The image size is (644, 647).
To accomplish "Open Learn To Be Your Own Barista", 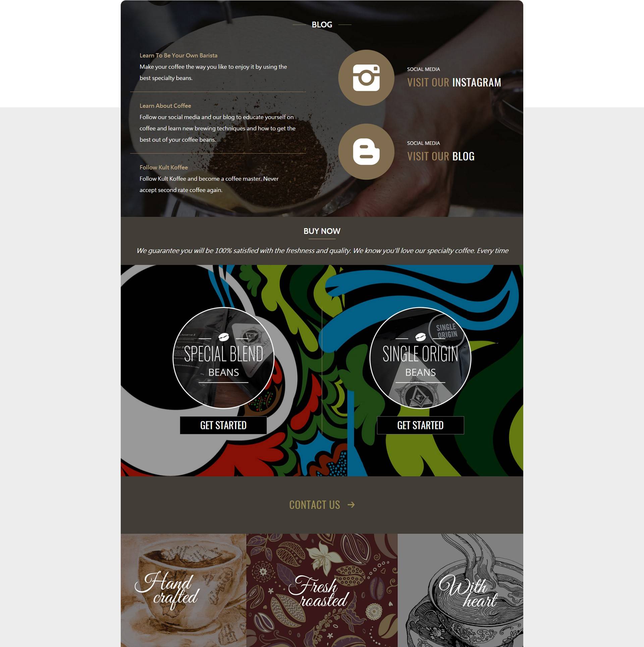I will (178, 55).
